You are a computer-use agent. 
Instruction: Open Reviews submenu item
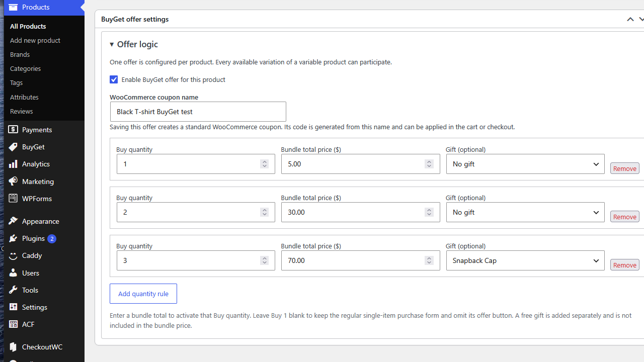(x=21, y=111)
